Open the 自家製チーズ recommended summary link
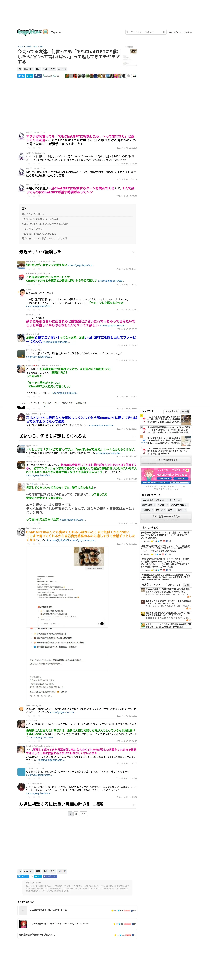 point(166,535)
